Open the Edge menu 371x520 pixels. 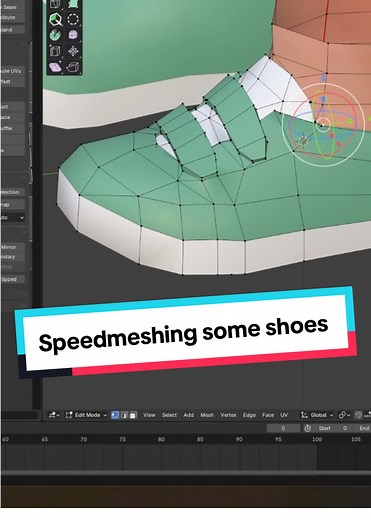click(x=249, y=415)
